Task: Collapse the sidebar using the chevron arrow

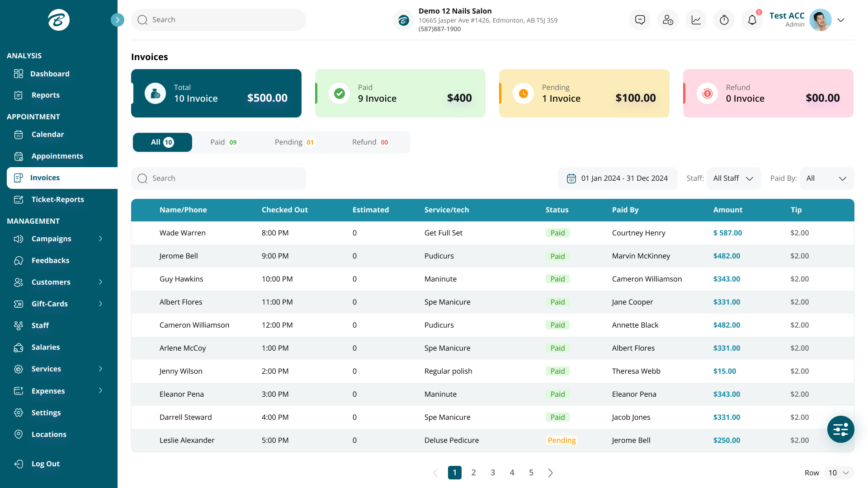Action: [118, 19]
